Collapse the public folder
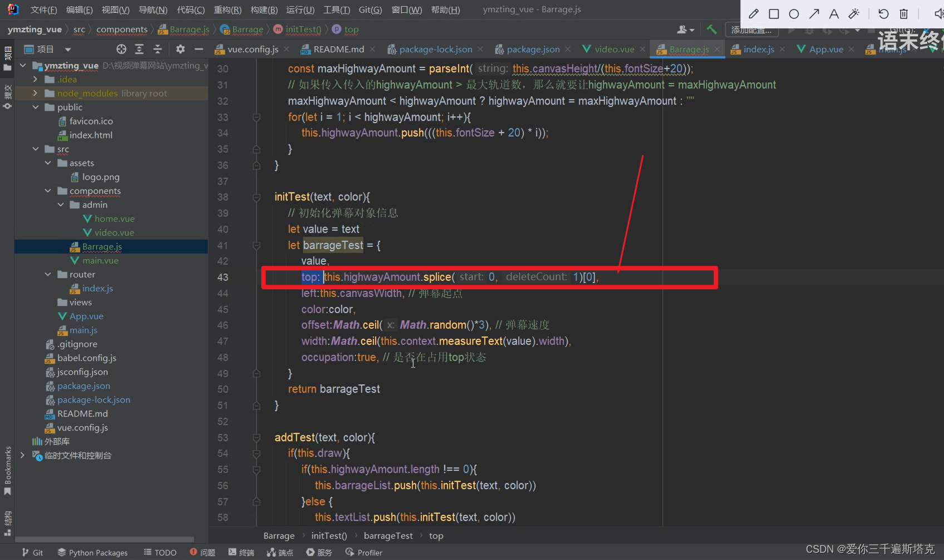The height and width of the screenshot is (560, 944). tap(36, 107)
